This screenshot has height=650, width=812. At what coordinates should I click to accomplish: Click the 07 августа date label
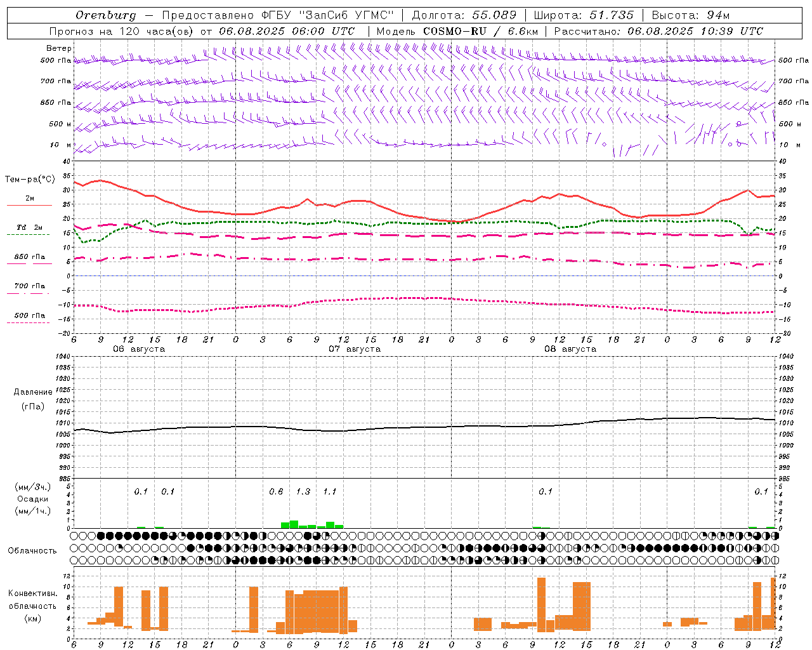(355, 349)
